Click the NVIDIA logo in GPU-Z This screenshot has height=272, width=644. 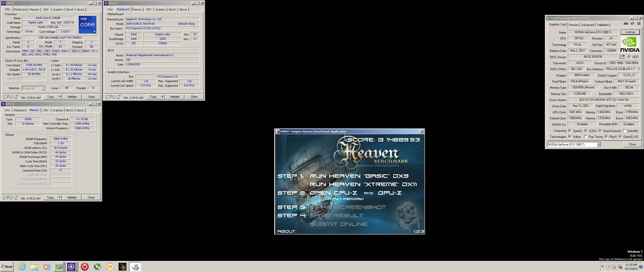click(630, 44)
